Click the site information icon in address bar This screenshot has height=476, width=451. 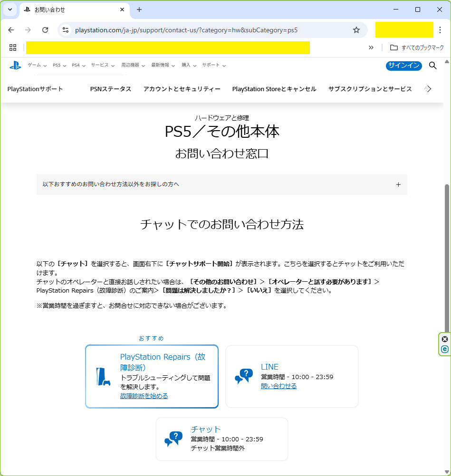click(x=66, y=30)
